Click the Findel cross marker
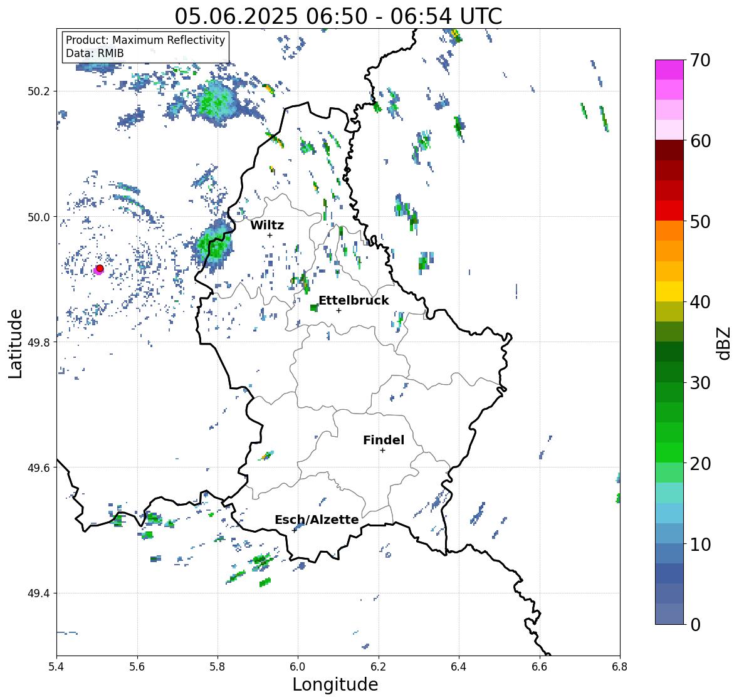739x700 pixels. tap(383, 451)
